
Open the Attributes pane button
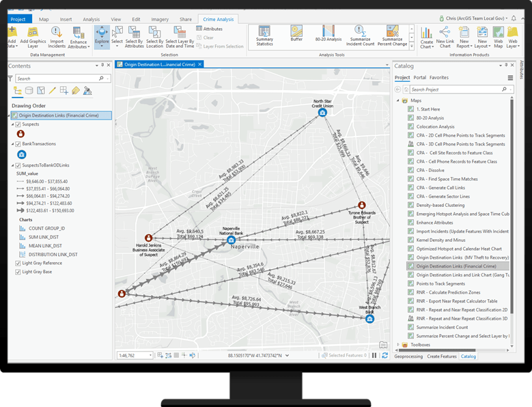point(210,29)
